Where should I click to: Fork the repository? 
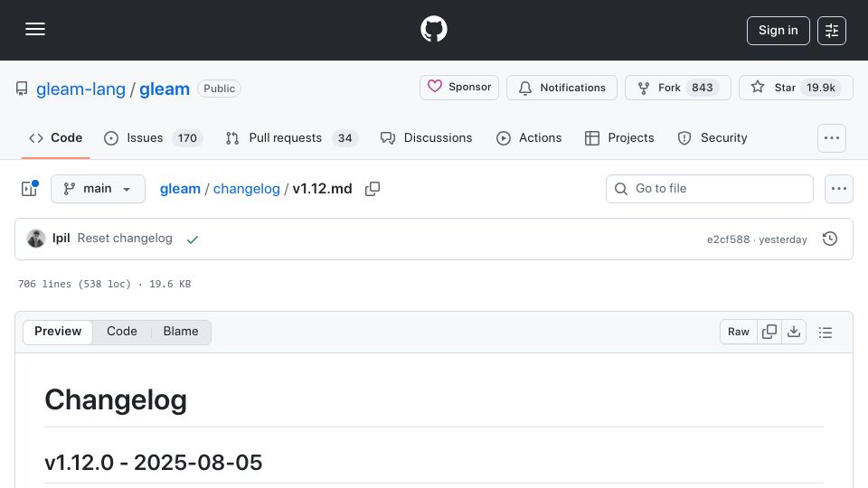[x=678, y=88]
